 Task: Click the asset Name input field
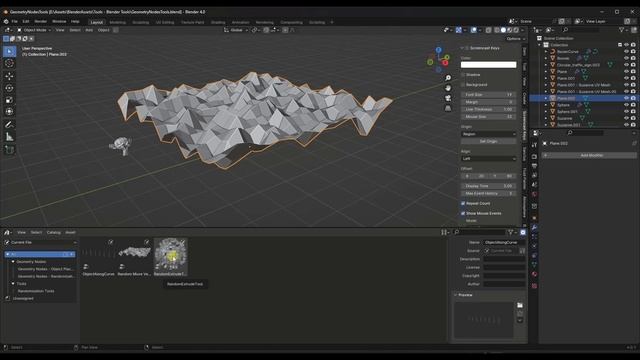click(x=504, y=242)
